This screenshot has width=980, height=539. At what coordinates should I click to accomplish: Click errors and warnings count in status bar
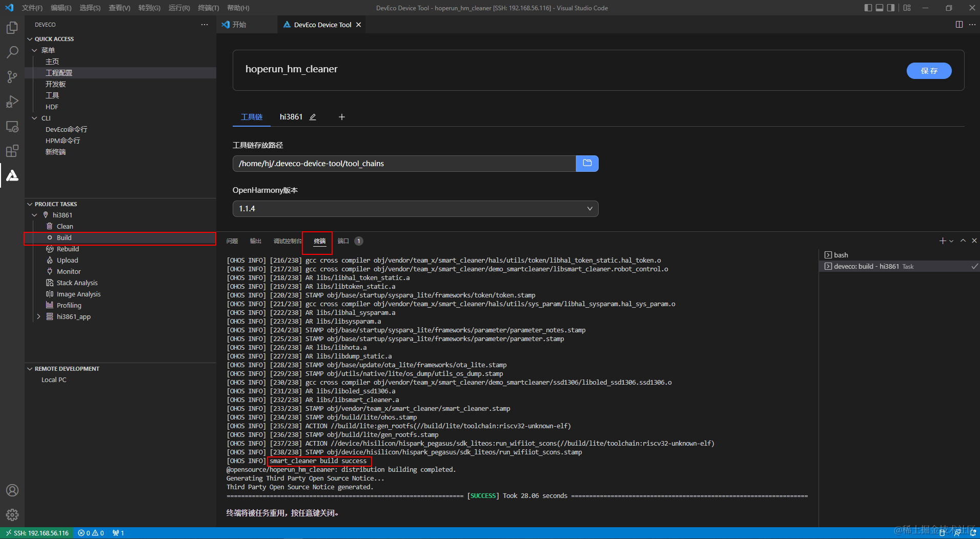91,533
